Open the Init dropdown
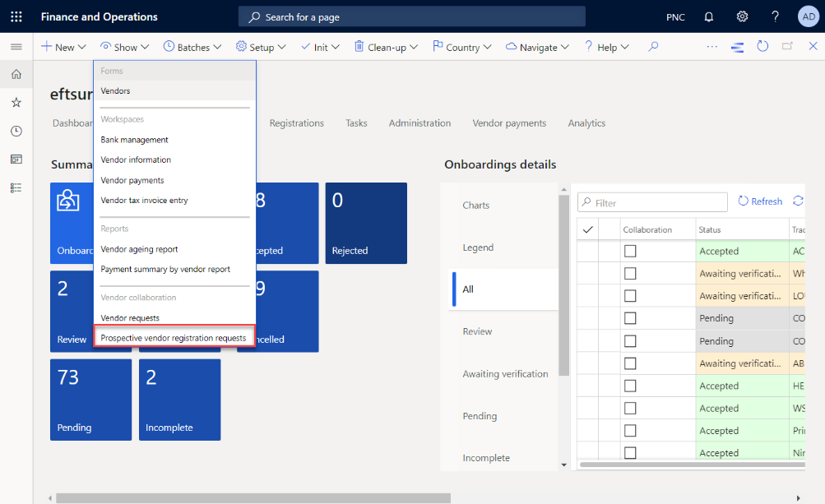This screenshot has height=504, width=825. click(x=320, y=47)
